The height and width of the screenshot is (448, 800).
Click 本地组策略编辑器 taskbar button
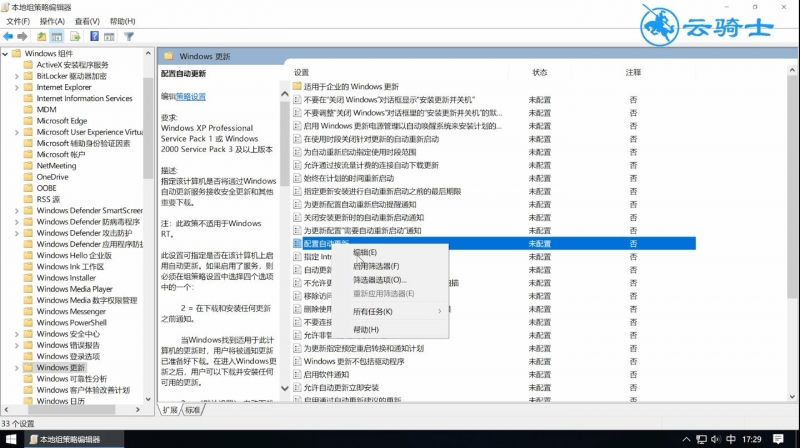(x=74, y=439)
